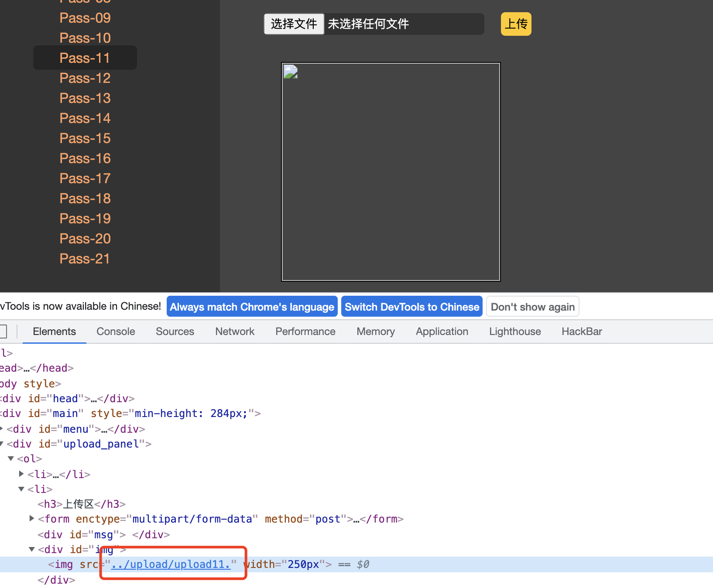Screen dimensions: 713x588
Task: Go to Pass-12 in the sidebar
Action: point(85,78)
